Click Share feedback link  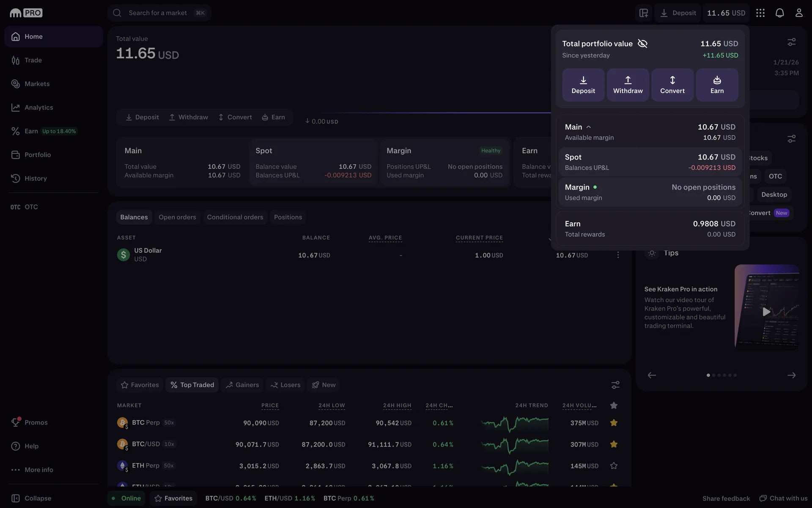click(726, 498)
